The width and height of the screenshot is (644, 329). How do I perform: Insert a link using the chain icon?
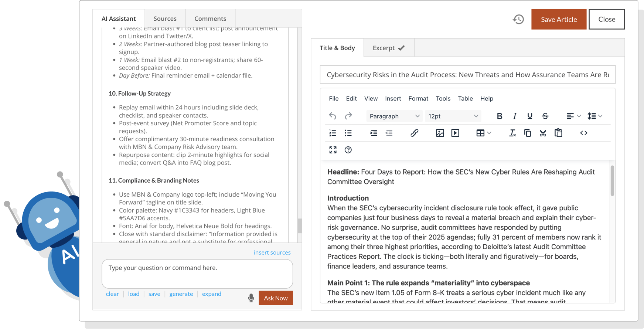(414, 133)
